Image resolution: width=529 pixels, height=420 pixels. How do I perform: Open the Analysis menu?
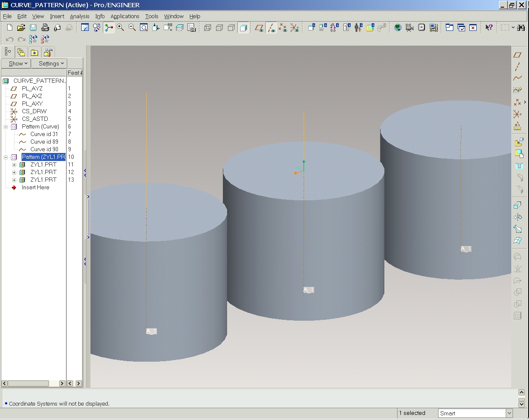[x=79, y=16]
